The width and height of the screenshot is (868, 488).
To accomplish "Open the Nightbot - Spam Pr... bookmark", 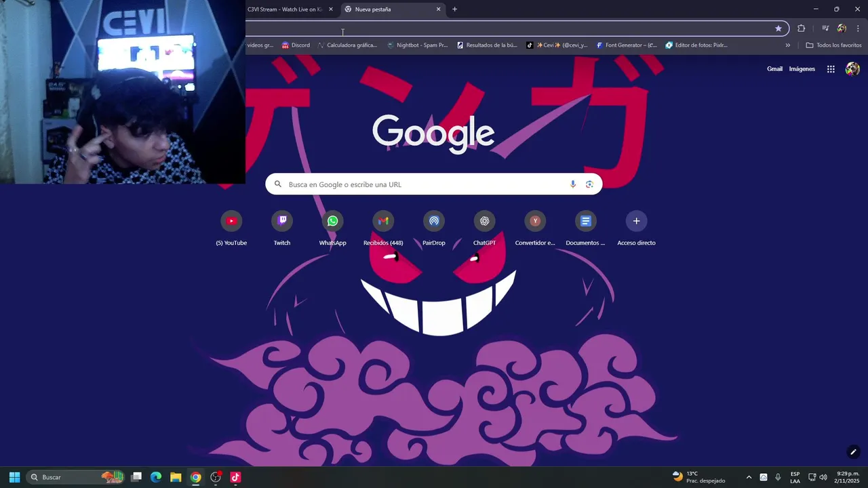I will click(x=417, y=45).
